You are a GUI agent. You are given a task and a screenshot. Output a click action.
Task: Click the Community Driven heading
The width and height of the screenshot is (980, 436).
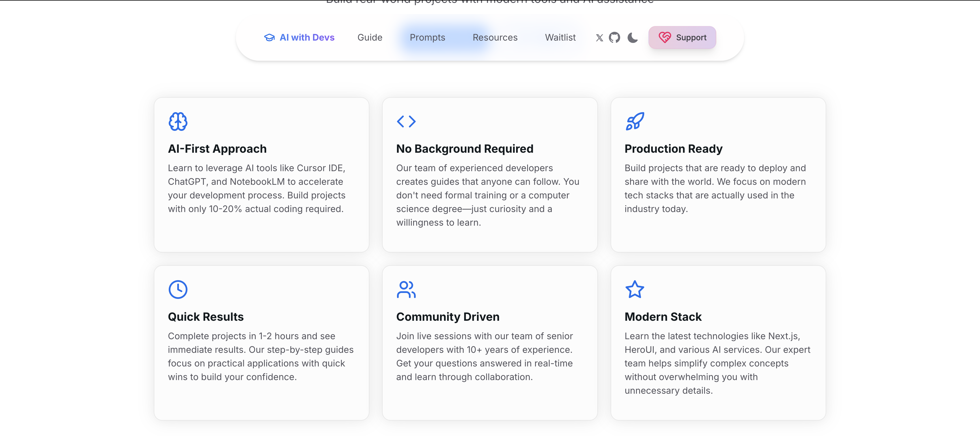[448, 317]
